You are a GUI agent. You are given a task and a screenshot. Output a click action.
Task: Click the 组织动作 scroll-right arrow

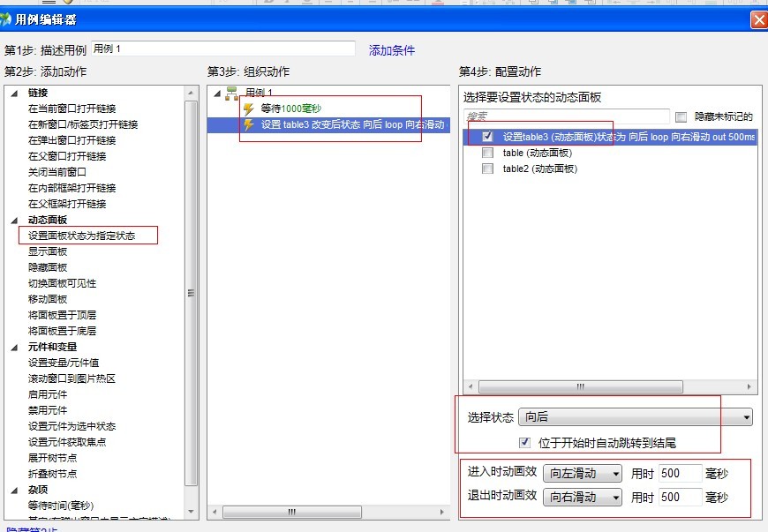click(x=441, y=512)
